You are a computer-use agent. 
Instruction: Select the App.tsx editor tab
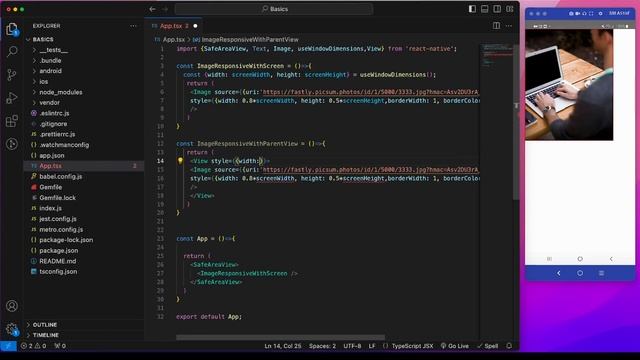tap(173, 26)
